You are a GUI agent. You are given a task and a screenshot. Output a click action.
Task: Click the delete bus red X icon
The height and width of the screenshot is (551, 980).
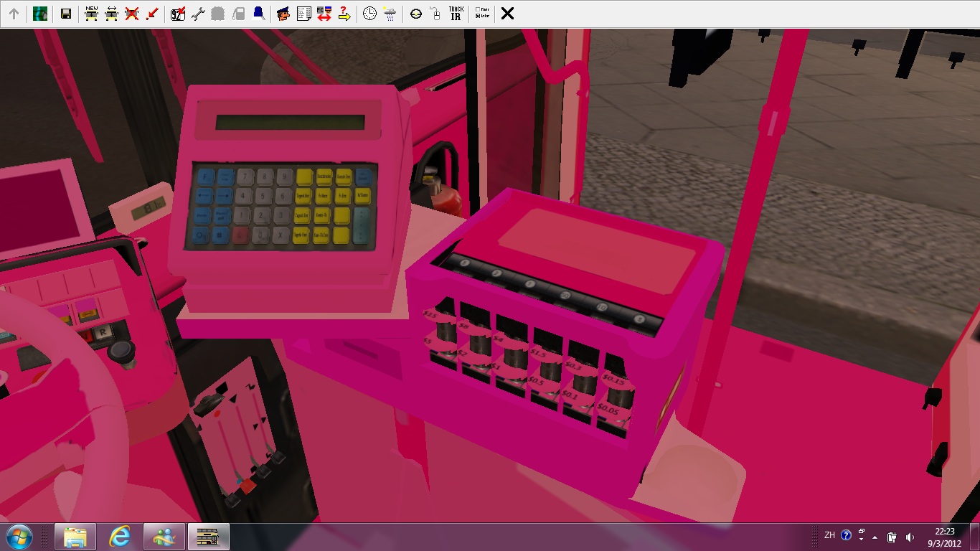click(x=131, y=14)
